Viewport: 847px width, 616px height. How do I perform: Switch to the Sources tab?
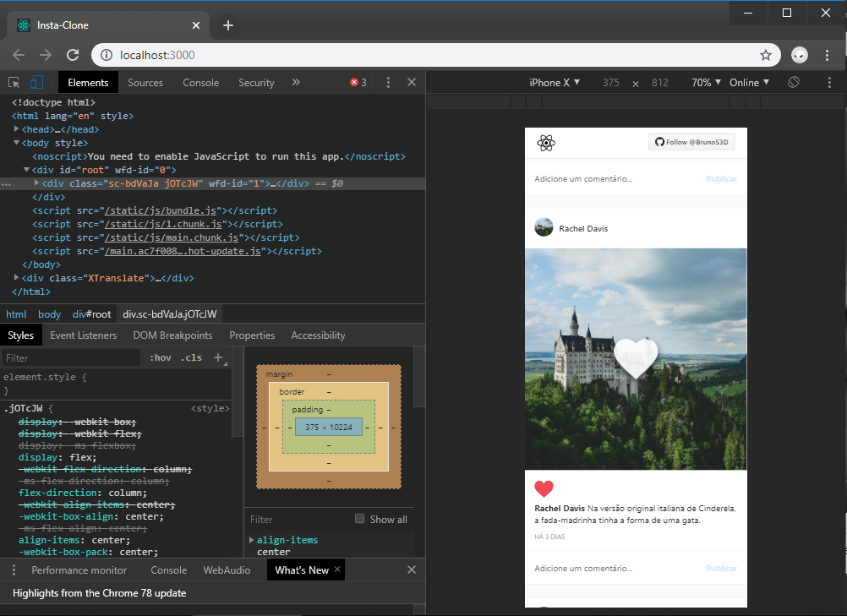tap(145, 83)
